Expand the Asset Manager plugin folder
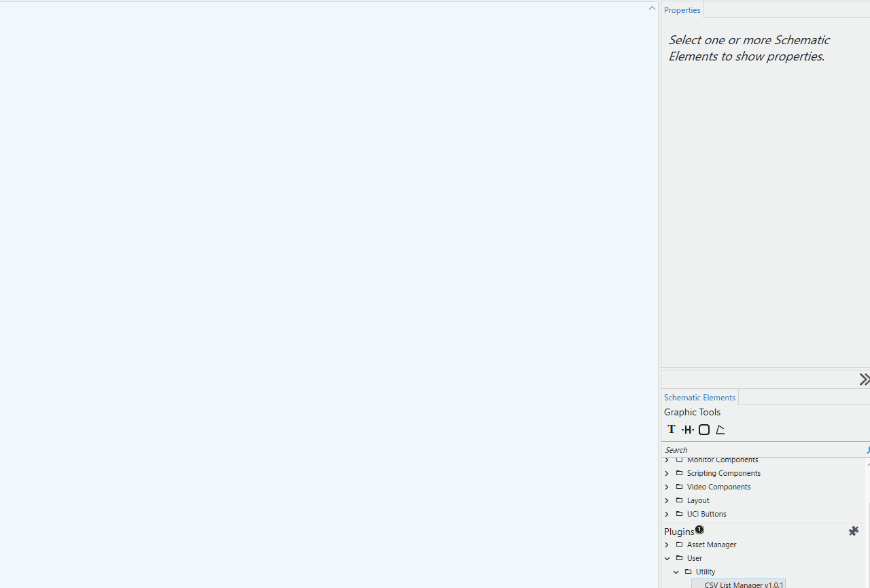 coord(667,544)
